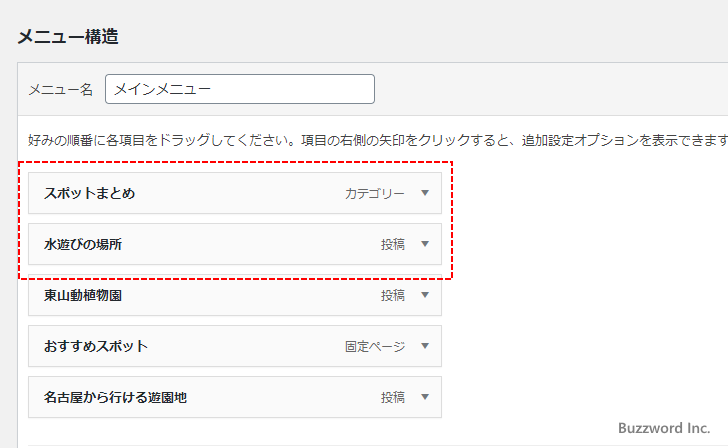Select the 名古屋から行ける遊園地 menu item title
The image size is (728, 448).
click(x=115, y=397)
